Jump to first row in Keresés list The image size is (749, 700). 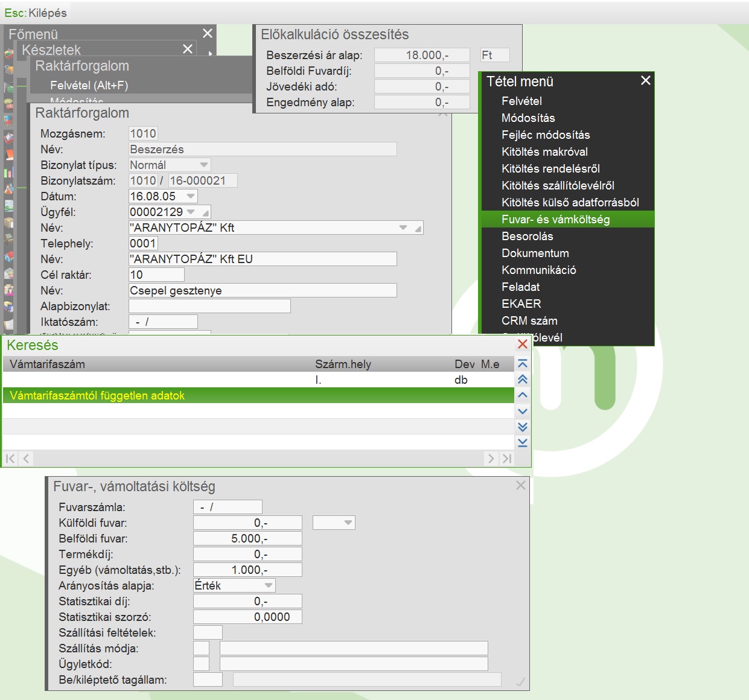(523, 364)
